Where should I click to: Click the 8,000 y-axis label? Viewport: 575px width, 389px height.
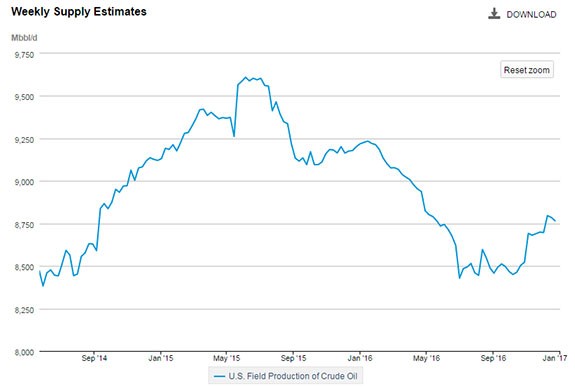[x=24, y=352]
